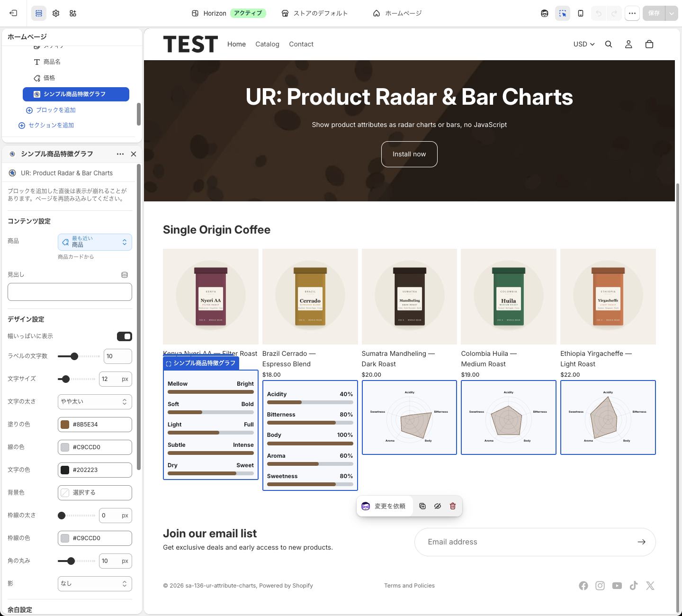Open the Sections panel icon

(39, 13)
